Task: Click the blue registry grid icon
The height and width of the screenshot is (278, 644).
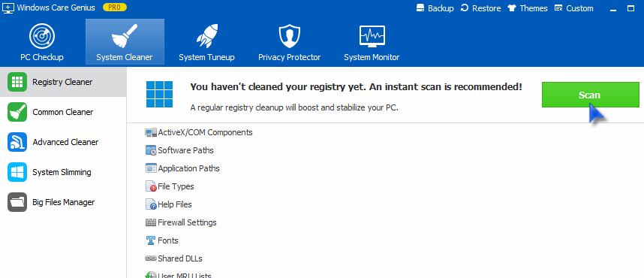Action: coord(159,94)
